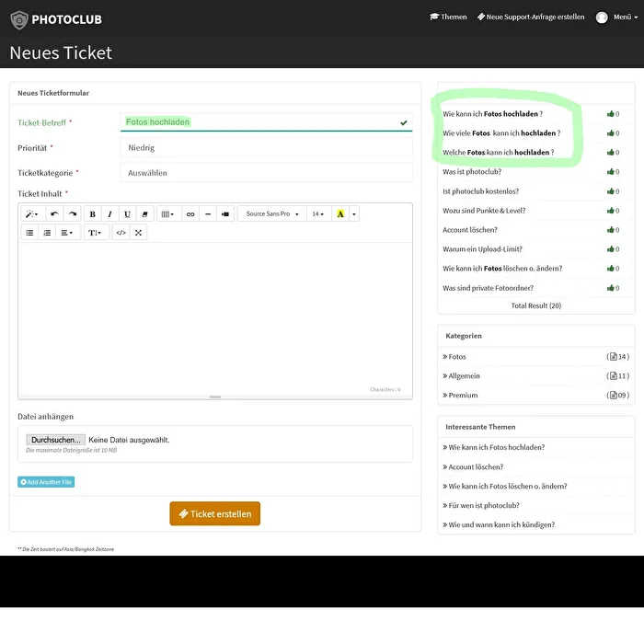This screenshot has height=644, width=644.
Task: Click the Ticket-Betreff input field
Action: (267, 122)
